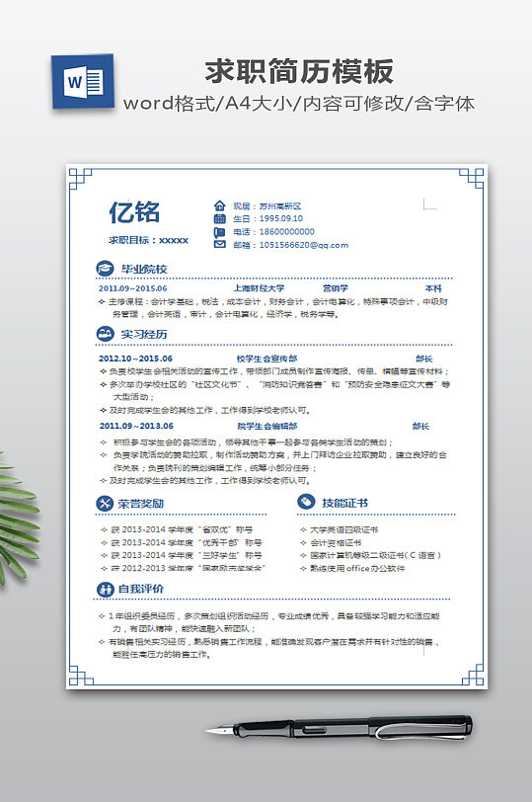Click the line starting 有销售相关实习经历
This screenshot has height=802, width=532.
(269, 641)
